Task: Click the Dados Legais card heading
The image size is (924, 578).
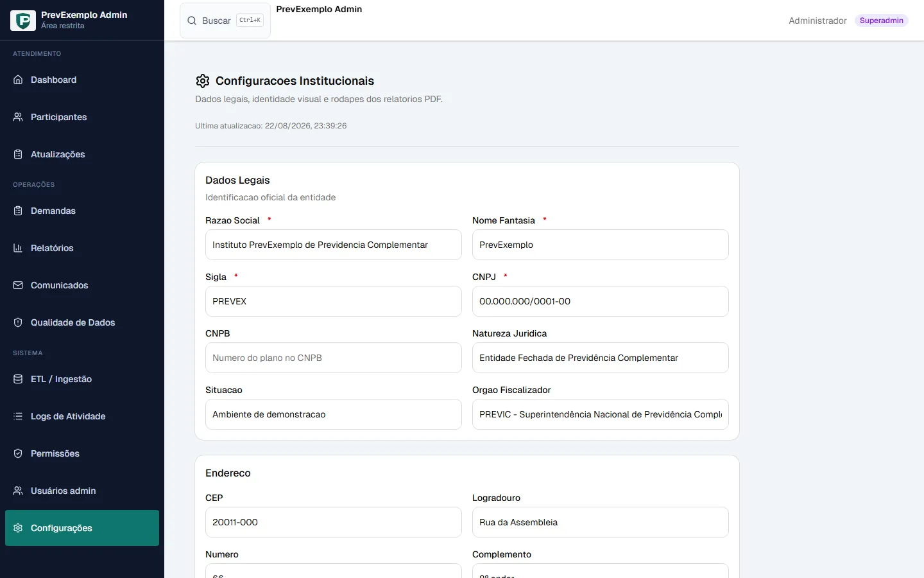Action: click(x=237, y=180)
